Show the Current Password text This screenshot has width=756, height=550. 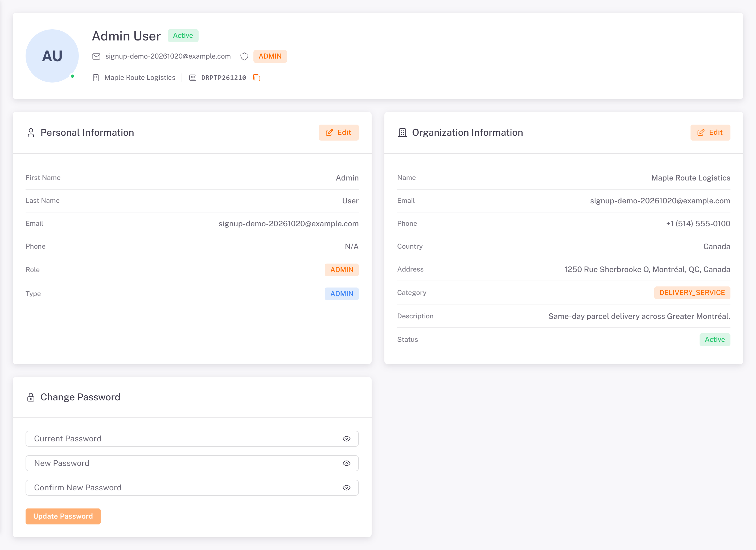[347, 439]
